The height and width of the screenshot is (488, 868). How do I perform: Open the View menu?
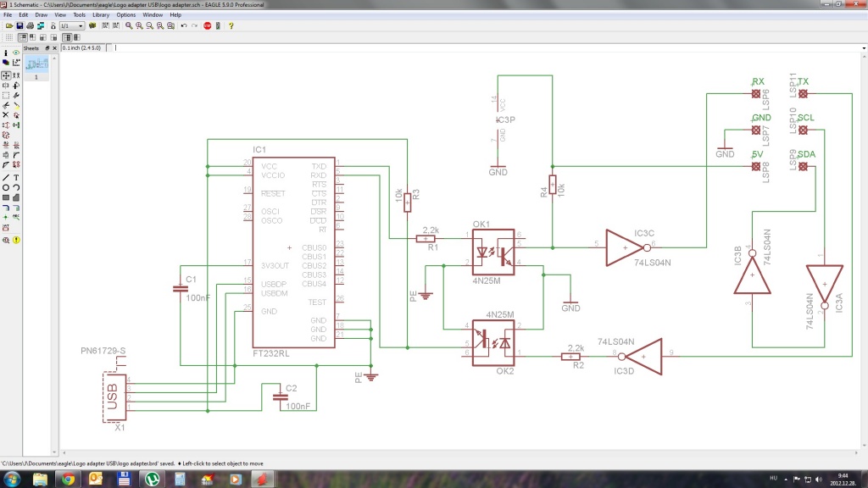coord(60,15)
